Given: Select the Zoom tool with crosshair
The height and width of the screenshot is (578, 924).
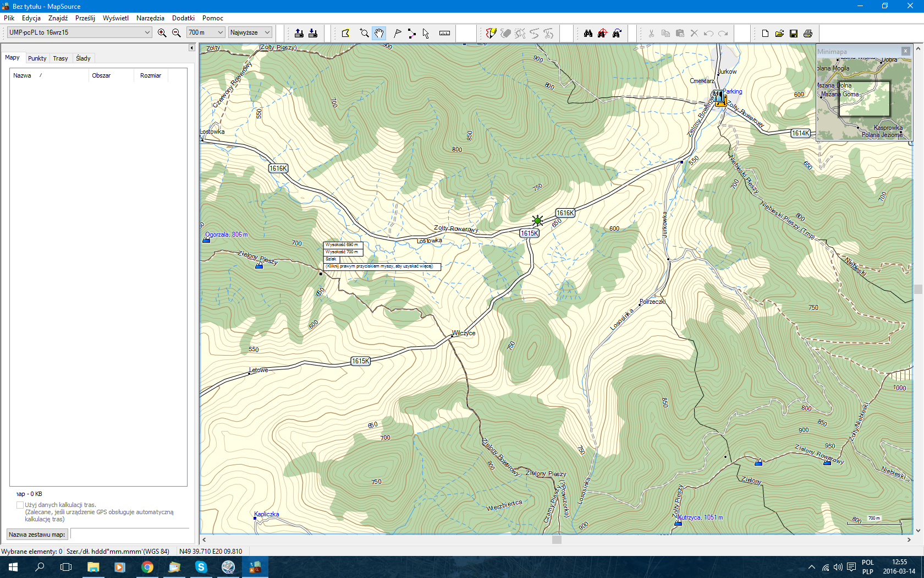Looking at the screenshot, I should (364, 33).
